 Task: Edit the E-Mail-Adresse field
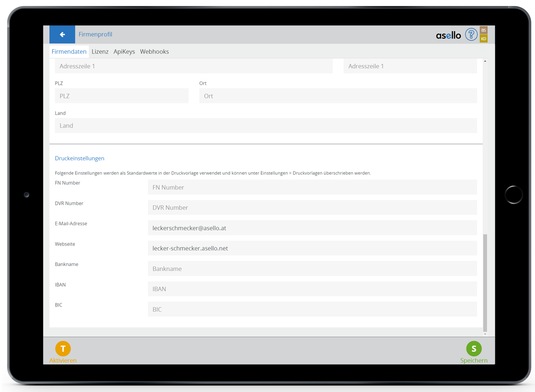pos(312,228)
